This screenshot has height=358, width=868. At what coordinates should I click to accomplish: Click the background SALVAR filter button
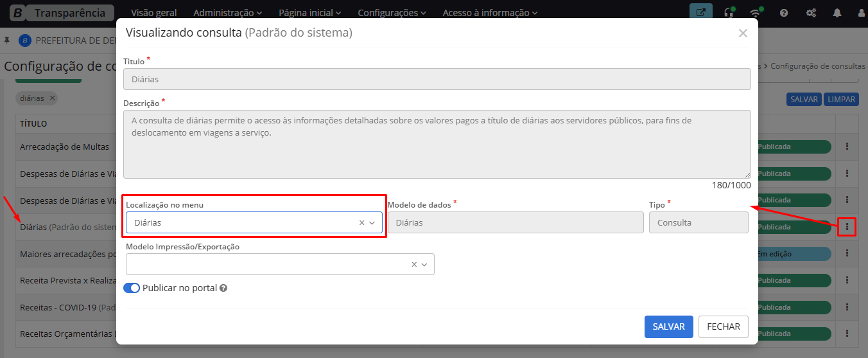[x=804, y=100]
